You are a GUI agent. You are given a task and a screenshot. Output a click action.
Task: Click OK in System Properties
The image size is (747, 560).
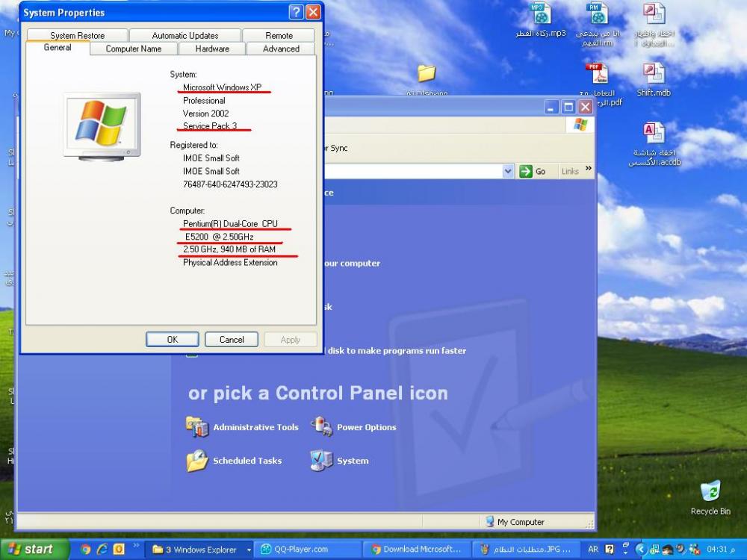tap(173, 340)
